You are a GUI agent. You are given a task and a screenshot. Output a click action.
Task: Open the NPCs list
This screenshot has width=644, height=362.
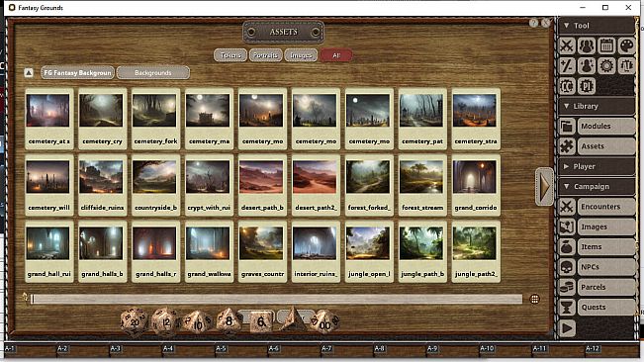click(x=606, y=267)
